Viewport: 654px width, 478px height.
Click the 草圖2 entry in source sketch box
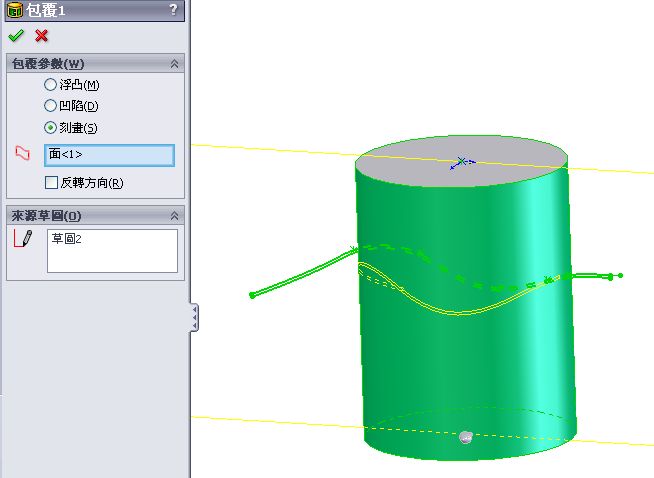click(66, 239)
